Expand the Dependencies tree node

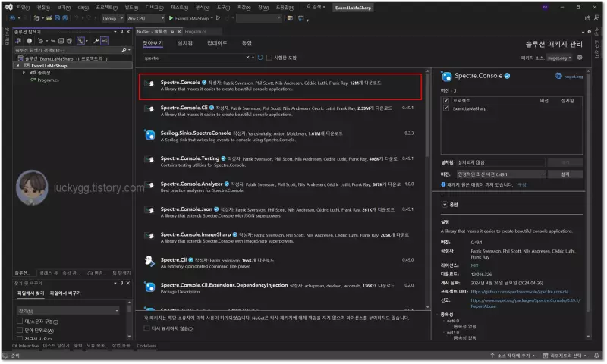[x=24, y=73]
